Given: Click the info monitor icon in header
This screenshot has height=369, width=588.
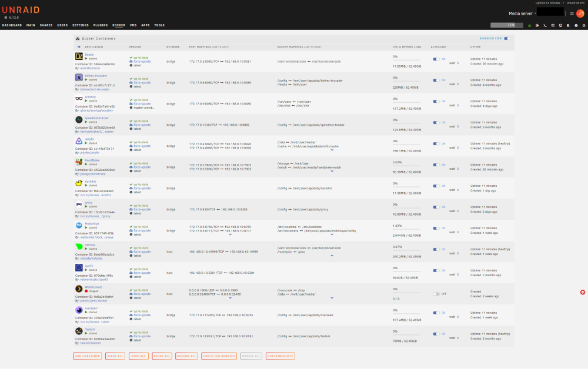Looking at the screenshot, I should tap(560, 25).
